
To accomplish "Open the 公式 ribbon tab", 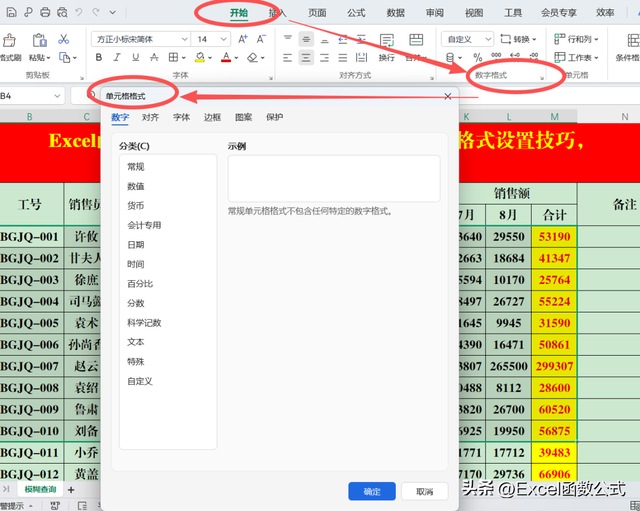I will click(x=356, y=13).
